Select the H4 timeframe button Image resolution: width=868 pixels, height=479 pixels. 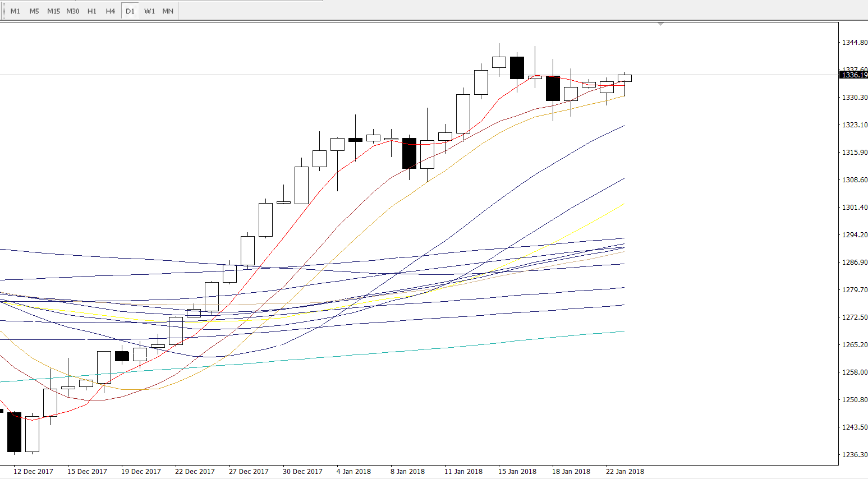[111, 11]
